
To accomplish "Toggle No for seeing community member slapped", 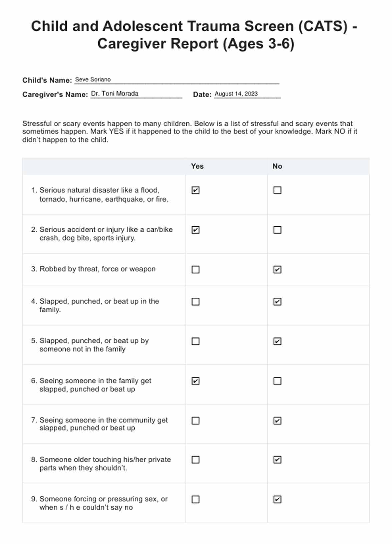I will [x=277, y=421].
